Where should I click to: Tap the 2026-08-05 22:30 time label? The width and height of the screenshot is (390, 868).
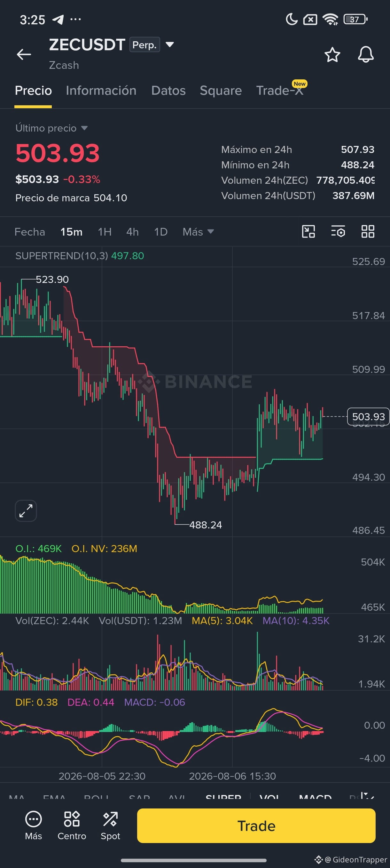click(x=102, y=776)
